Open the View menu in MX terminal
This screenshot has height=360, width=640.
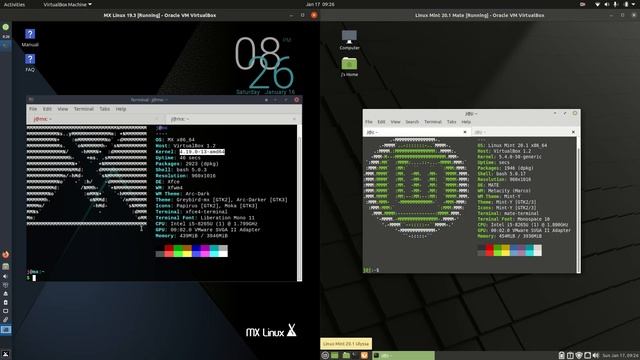point(62,109)
